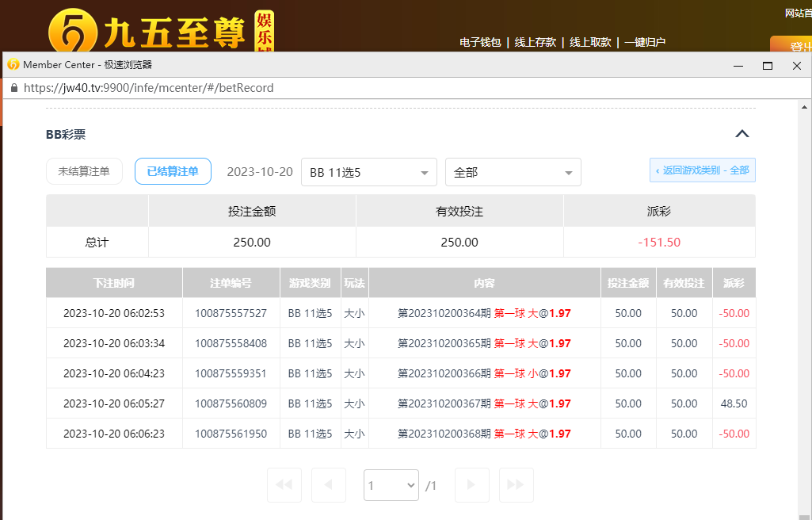The width and height of the screenshot is (812, 520).
Task: Maximize the Member Center window
Action: click(767, 65)
